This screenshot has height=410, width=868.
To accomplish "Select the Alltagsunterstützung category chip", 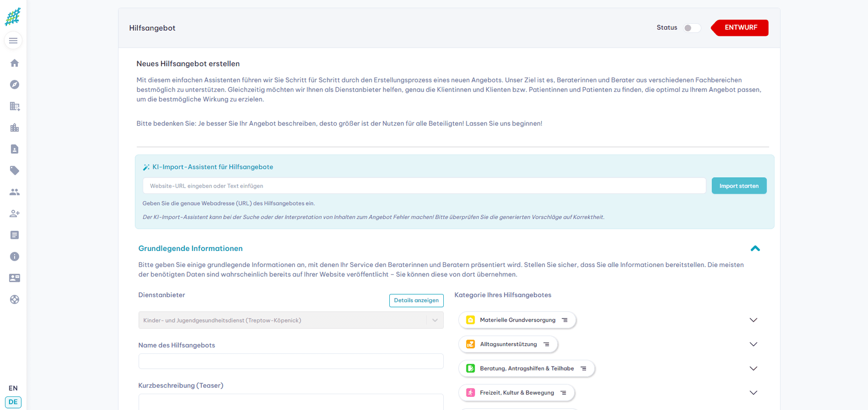I will (508, 344).
